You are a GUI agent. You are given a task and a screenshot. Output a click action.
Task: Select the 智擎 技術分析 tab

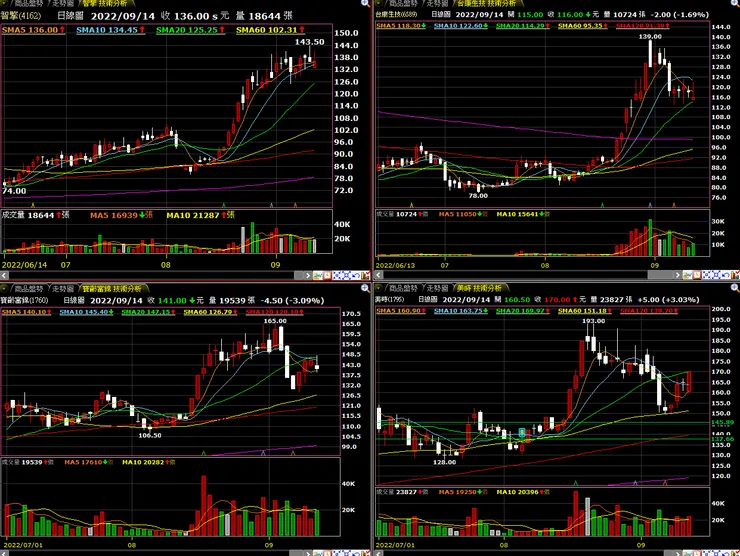click(105, 3)
